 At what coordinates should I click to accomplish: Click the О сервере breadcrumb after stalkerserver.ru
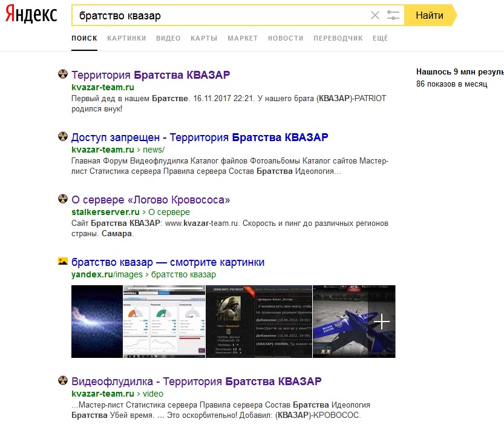(169, 212)
